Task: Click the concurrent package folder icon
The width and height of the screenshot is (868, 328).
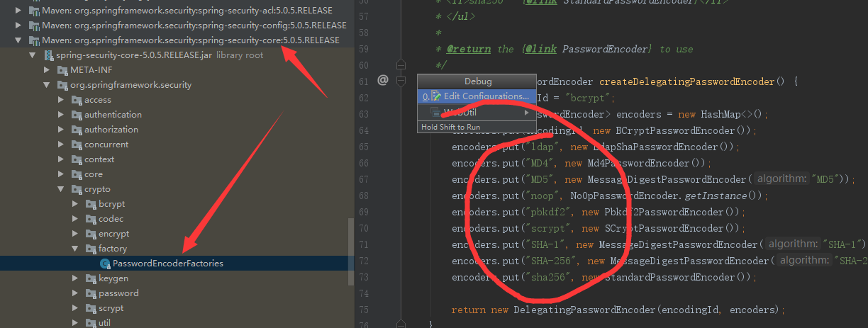Action: (77, 145)
